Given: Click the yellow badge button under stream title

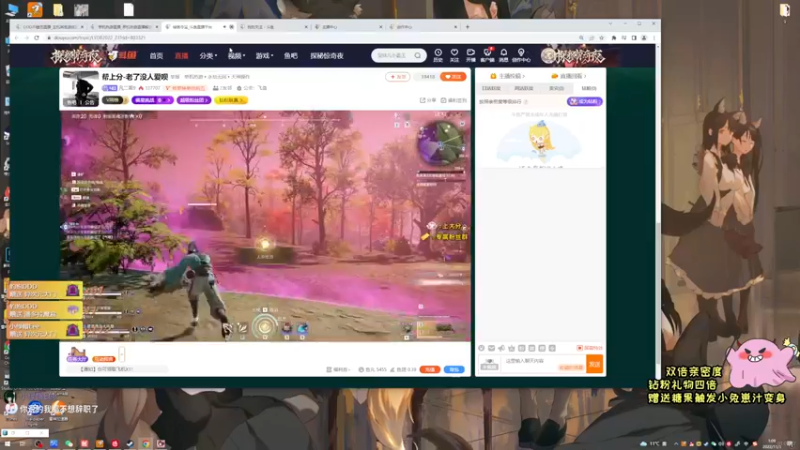Looking at the screenshot, I should [231, 100].
